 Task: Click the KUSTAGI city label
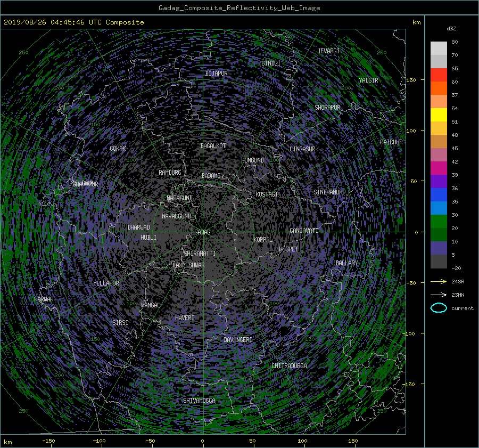click(x=267, y=194)
